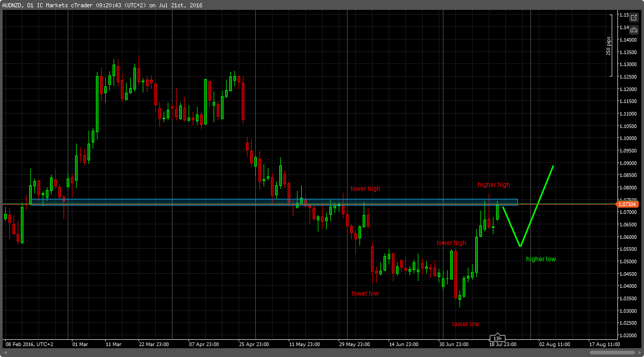Click the AUDNZD D1 chart title text
644x357 pixels.
103,5
